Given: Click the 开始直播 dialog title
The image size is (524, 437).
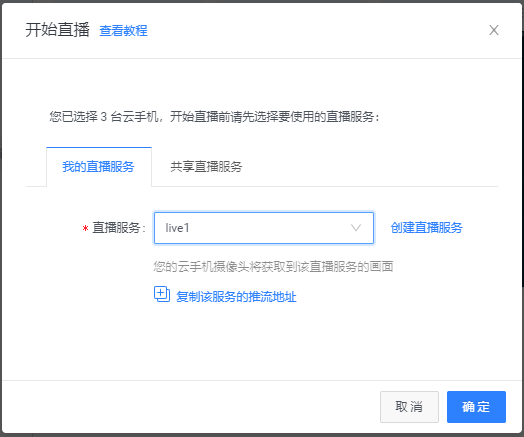Looking at the screenshot, I should coord(57,30).
